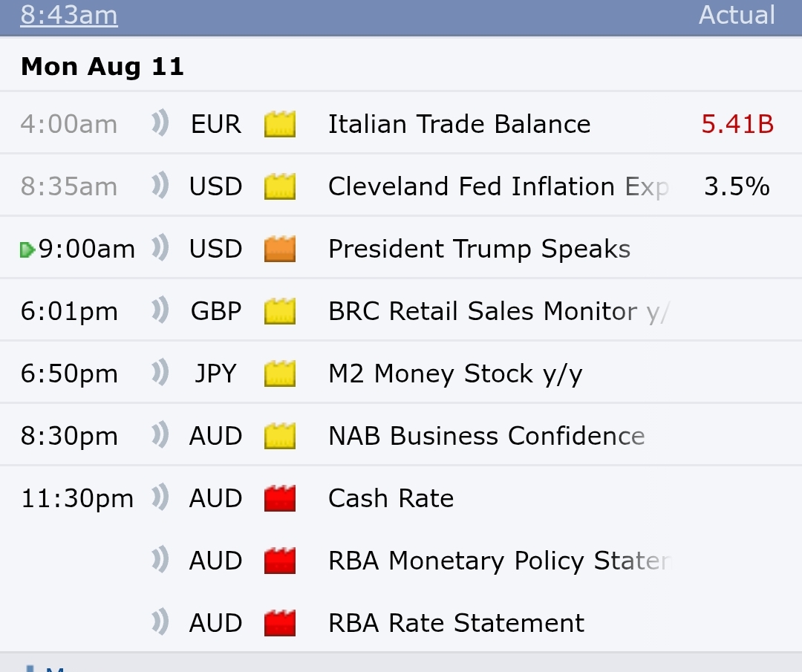Image resolution: width=802 pixels, height=672 pixels.
Task: Select the Cash Rate event row
Action: pos(391,498)
